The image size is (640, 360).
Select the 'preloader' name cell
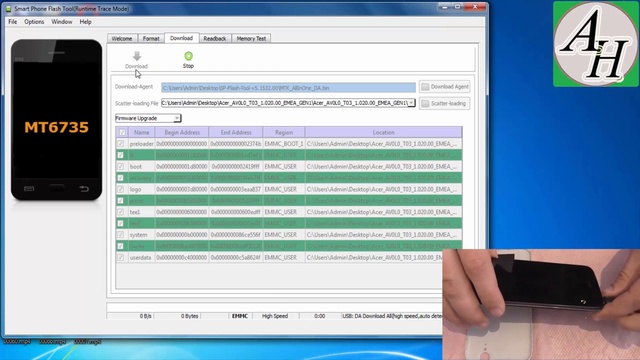[x=142, y=144]
